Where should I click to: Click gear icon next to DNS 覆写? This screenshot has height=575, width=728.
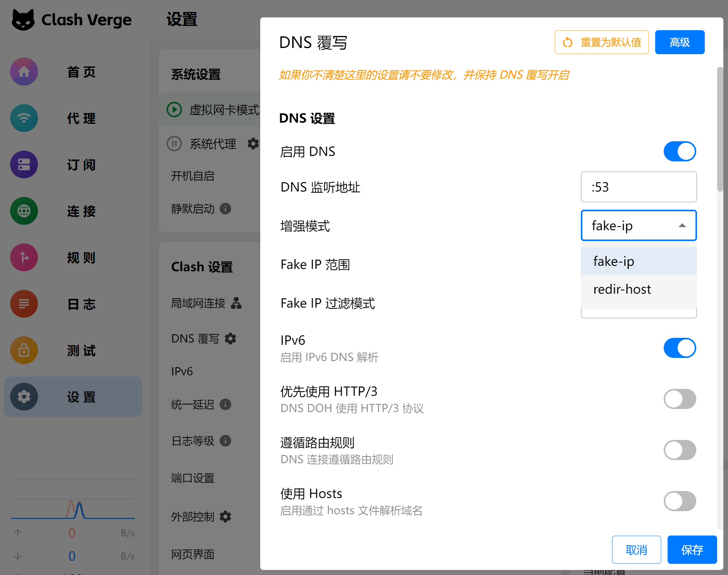(x=230, y=339)
